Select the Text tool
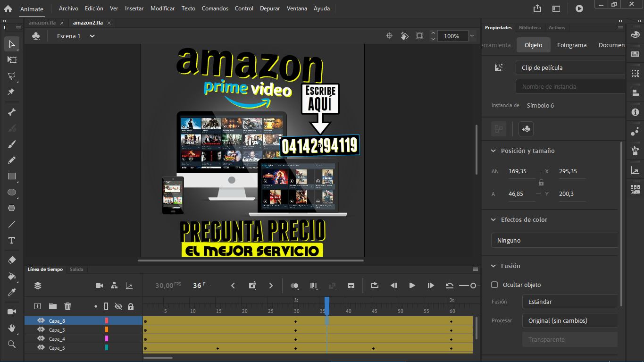 pyautogui.click(x=12, y=240)
